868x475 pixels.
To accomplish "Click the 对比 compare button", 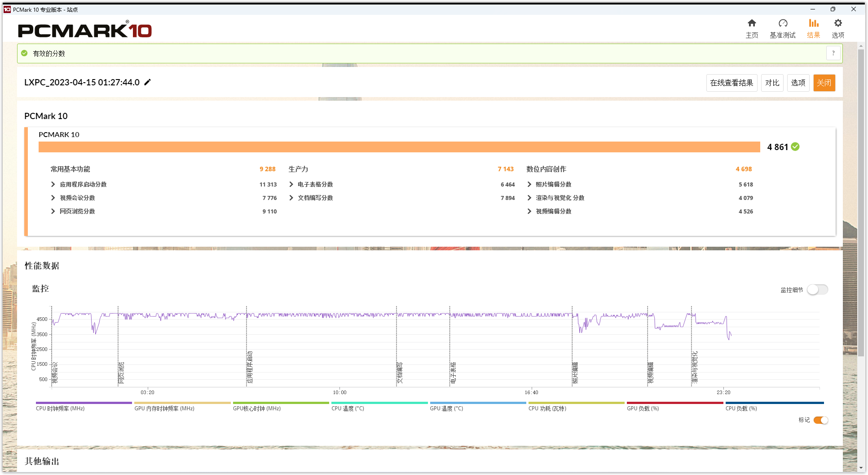I will pos(772,83).
